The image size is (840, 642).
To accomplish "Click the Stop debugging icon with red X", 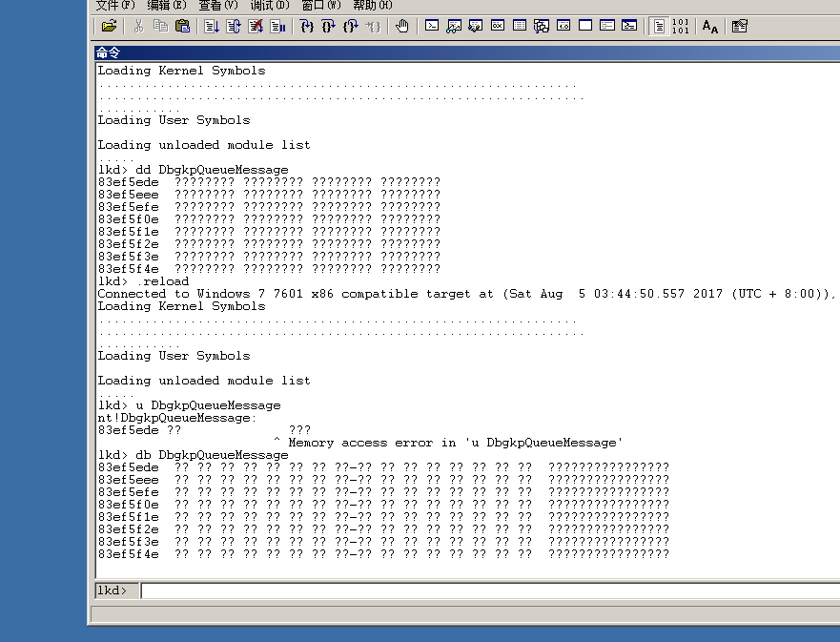I will click(x=256, y=26).
